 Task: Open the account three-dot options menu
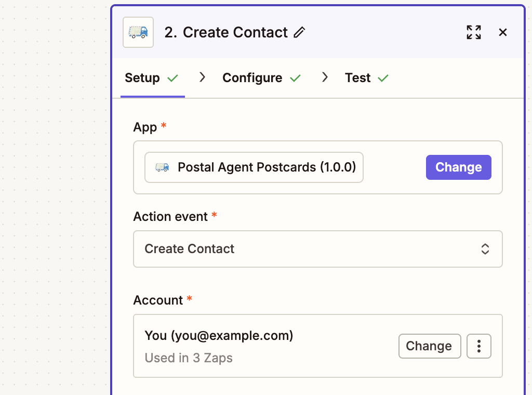point(479,346)
